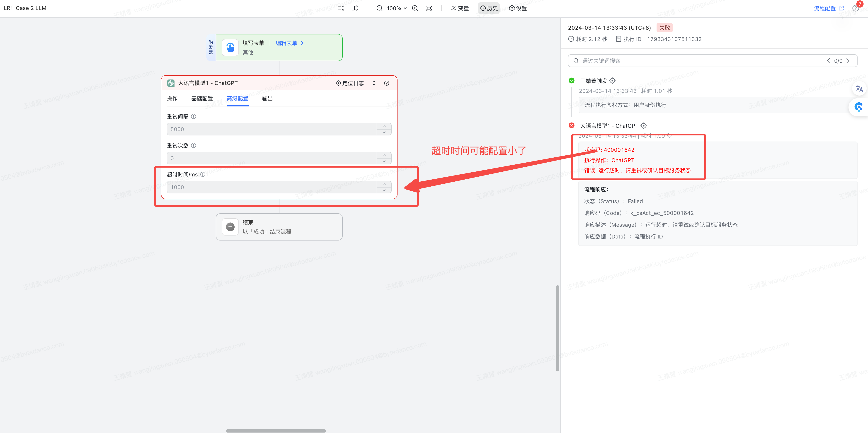Click the 大语言模型1 - ChatGPT log entry title
The image size is (868, 433).
point(609,126)
